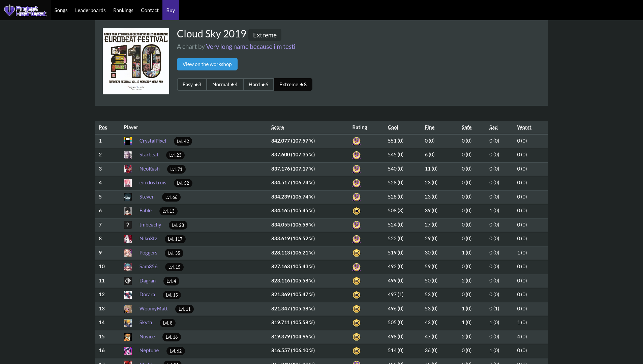Click the rating badge in NikoXtz's row
Screen dimensions: 643x364
click(357, 239)
